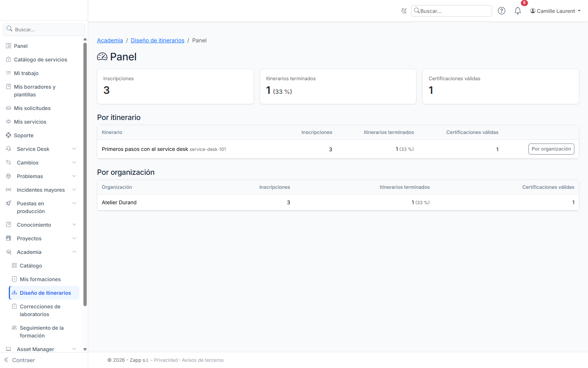Screen dimensions: 588x368
Task: Open Correcciones de laboratorios
Action: [x=44, y=310]
